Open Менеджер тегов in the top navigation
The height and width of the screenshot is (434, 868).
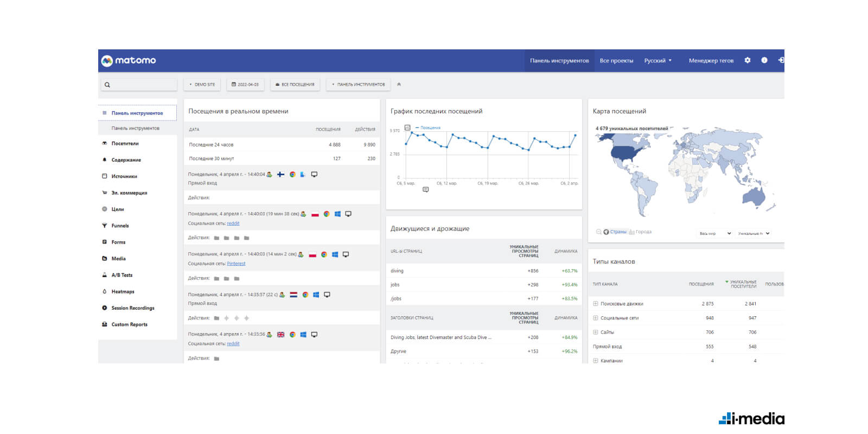tap(711, 61)
